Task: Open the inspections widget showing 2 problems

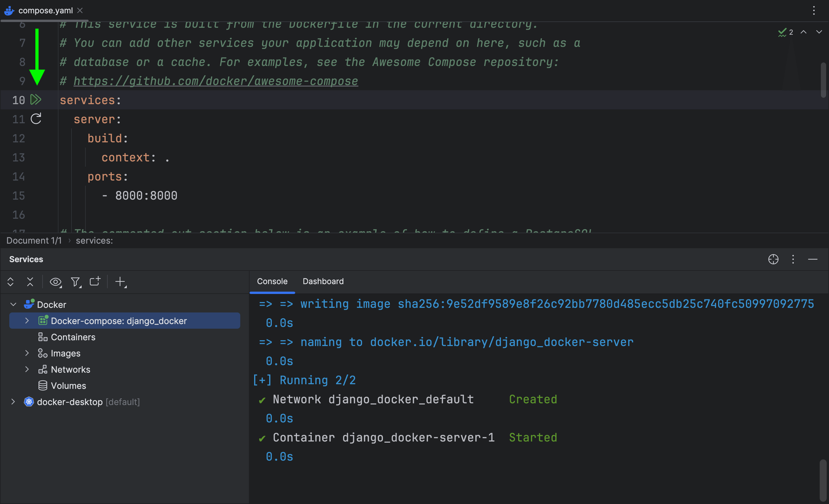Action: (786, 32)
